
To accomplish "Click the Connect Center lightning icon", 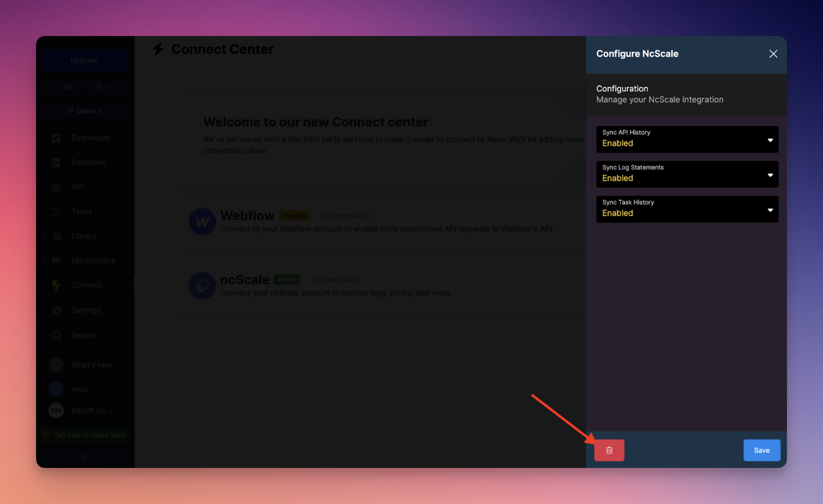I will coord(158,49).
